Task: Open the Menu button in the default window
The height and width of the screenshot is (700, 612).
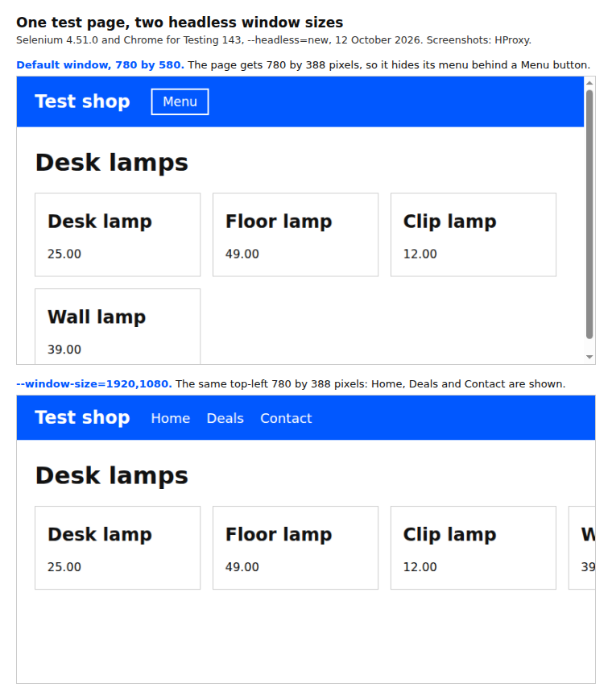Action: [180, 101]
